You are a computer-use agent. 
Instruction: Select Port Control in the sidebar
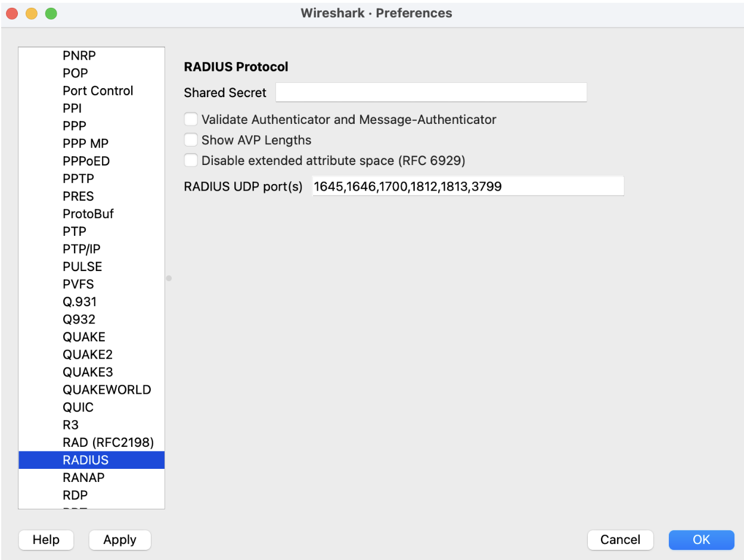tap(98, 91)
